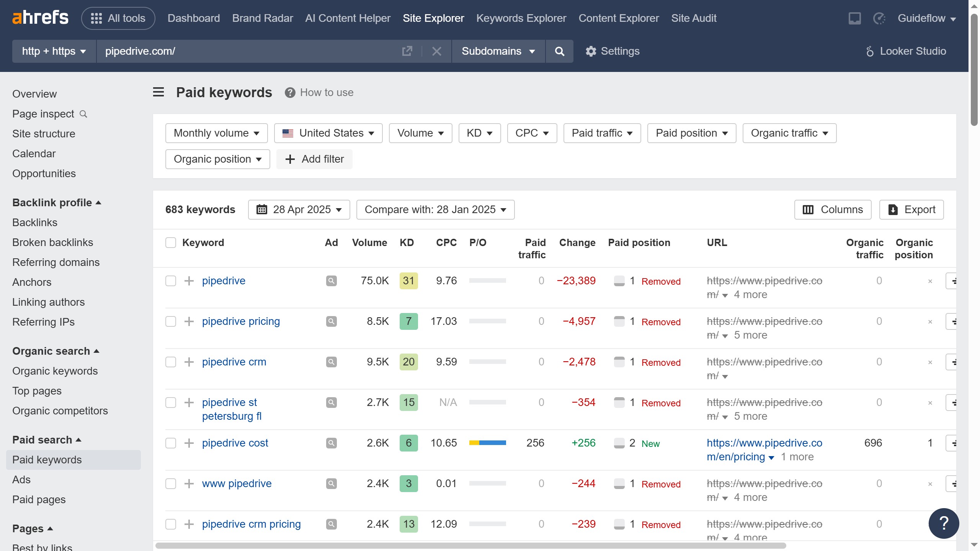Click the Settings gear icon

click(x=591, y=51)
